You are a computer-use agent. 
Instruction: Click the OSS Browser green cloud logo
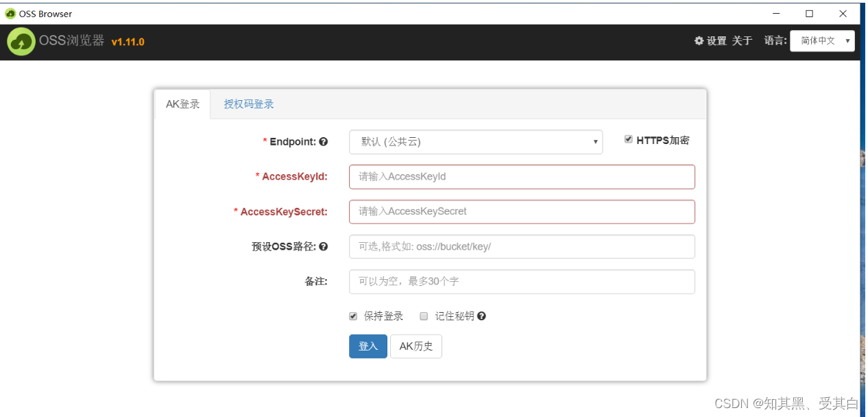pos(21,42)
